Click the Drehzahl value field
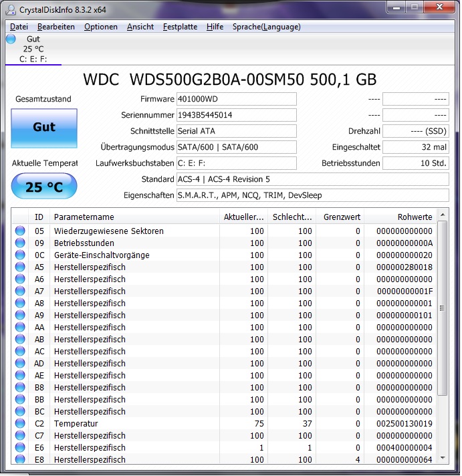Image resolution: width=462 pixels, height=476 pixels. pos(416,131)
